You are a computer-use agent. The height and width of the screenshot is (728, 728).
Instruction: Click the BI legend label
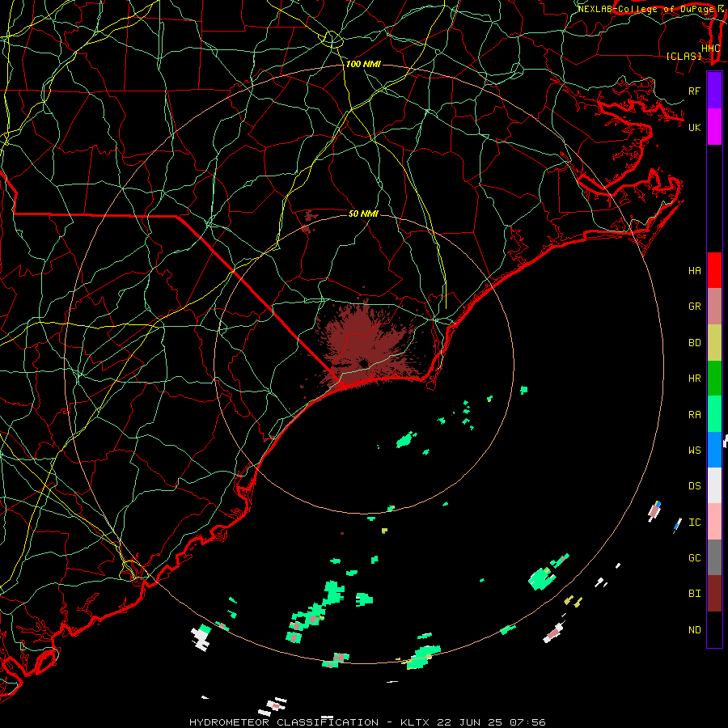[694, 594]
